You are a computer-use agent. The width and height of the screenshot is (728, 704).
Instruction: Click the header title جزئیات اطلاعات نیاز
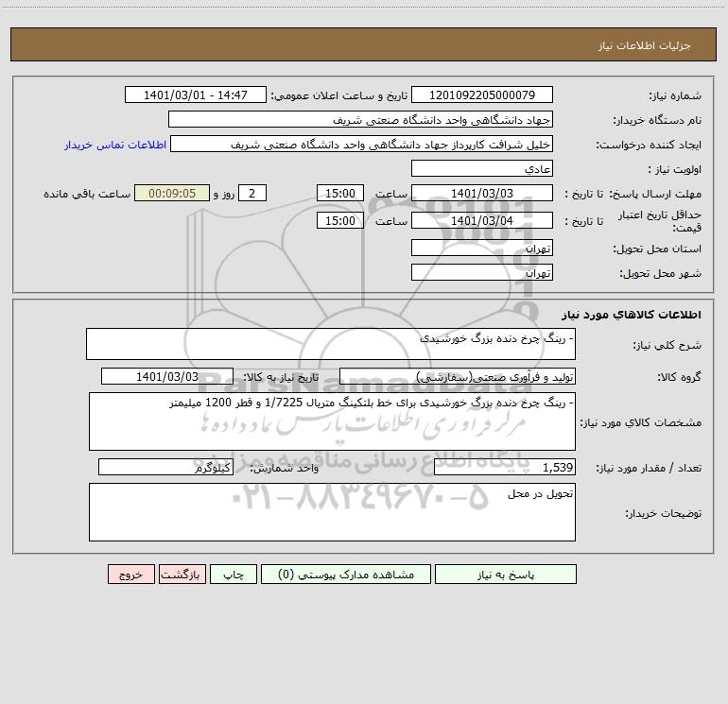click(645, 45)
